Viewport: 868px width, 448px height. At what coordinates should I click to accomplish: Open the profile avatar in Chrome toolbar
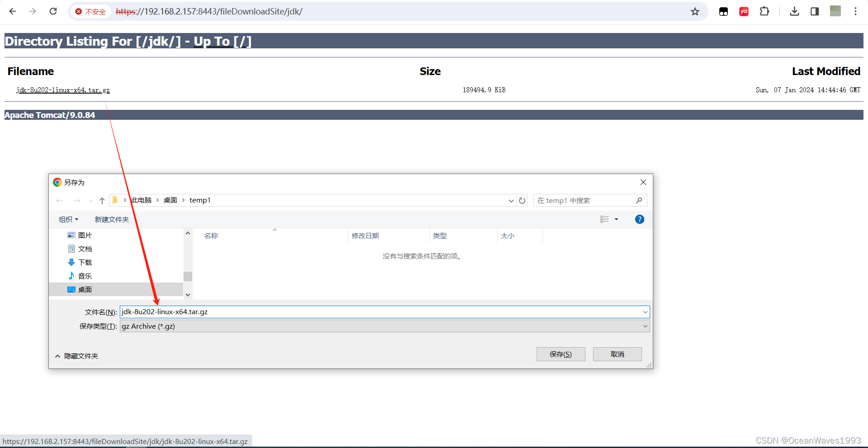pyautogui.click(x=835, y=11)
